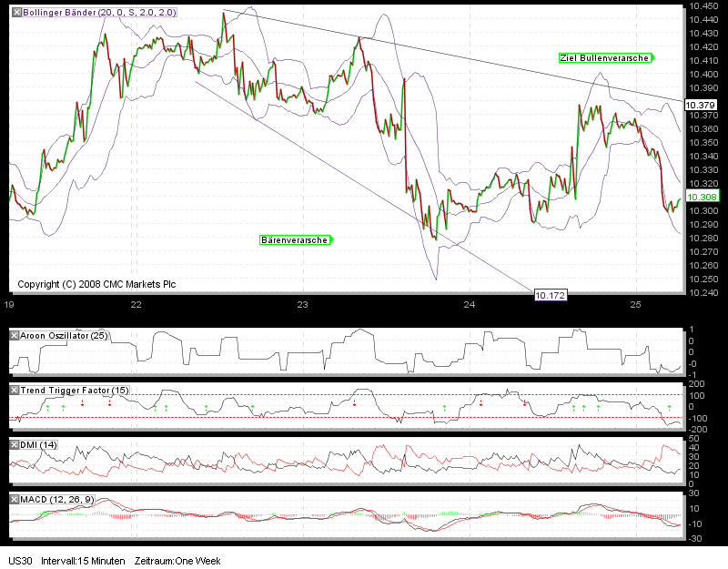
Task: Close the Trend Trigger Factor panel
Action: coord(15,391)
